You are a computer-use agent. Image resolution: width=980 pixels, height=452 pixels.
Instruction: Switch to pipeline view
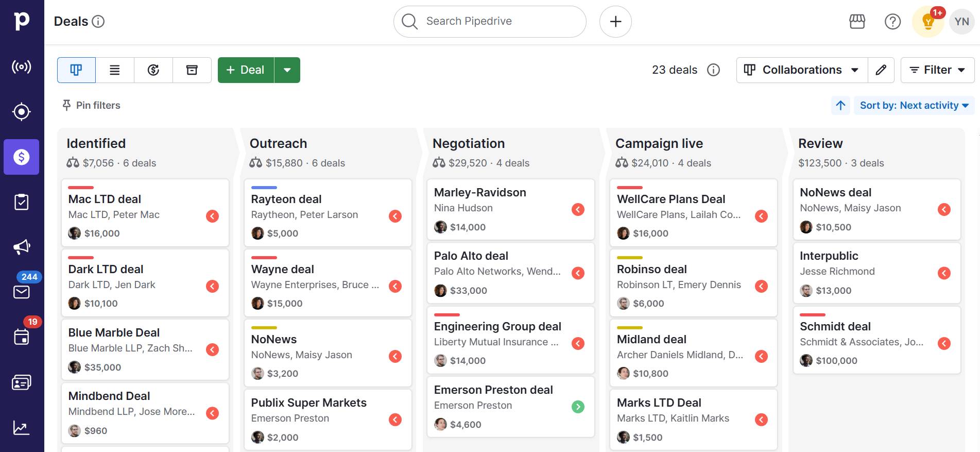coord(76,70)
